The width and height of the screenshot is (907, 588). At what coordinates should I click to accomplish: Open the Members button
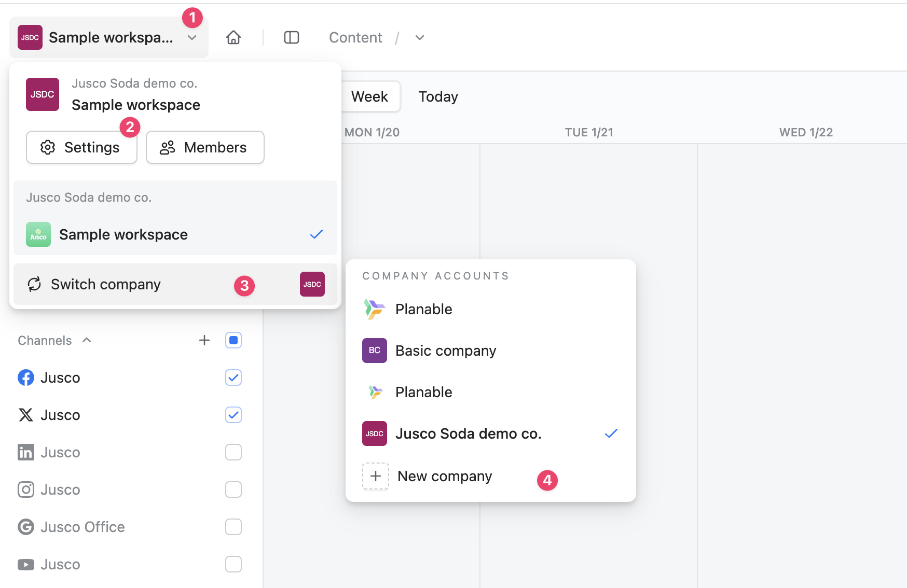[x=205, y=147]
